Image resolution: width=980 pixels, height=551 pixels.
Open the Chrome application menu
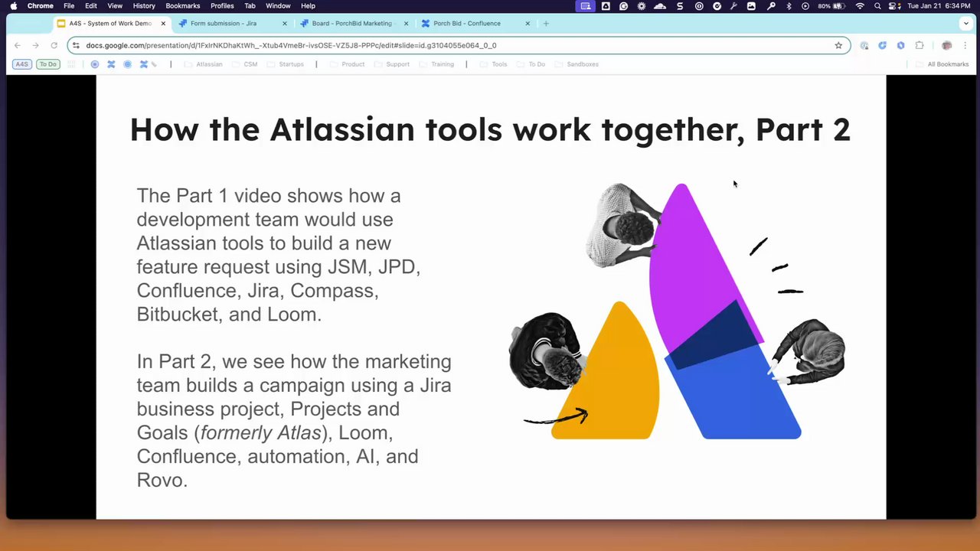click(x=41, y=6)
